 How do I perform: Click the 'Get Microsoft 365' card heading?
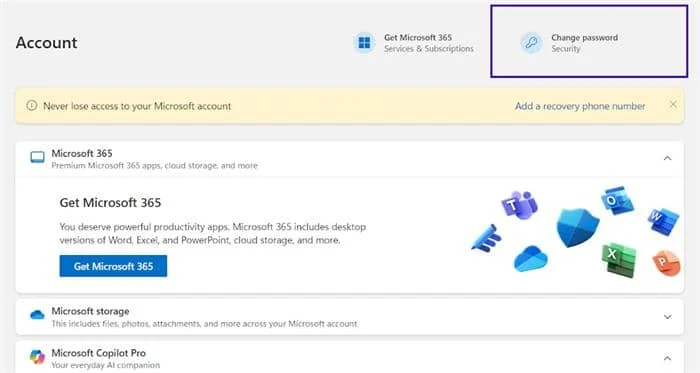110,203
